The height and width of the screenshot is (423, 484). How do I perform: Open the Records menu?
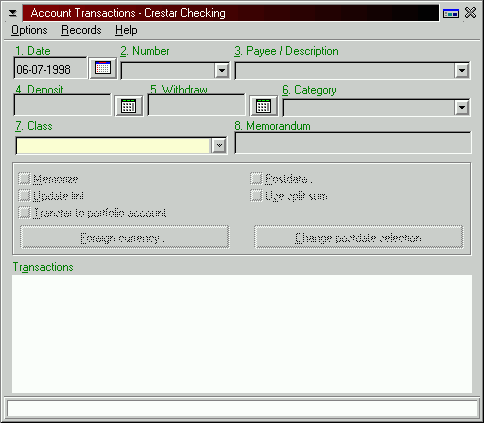pos(81,30)
